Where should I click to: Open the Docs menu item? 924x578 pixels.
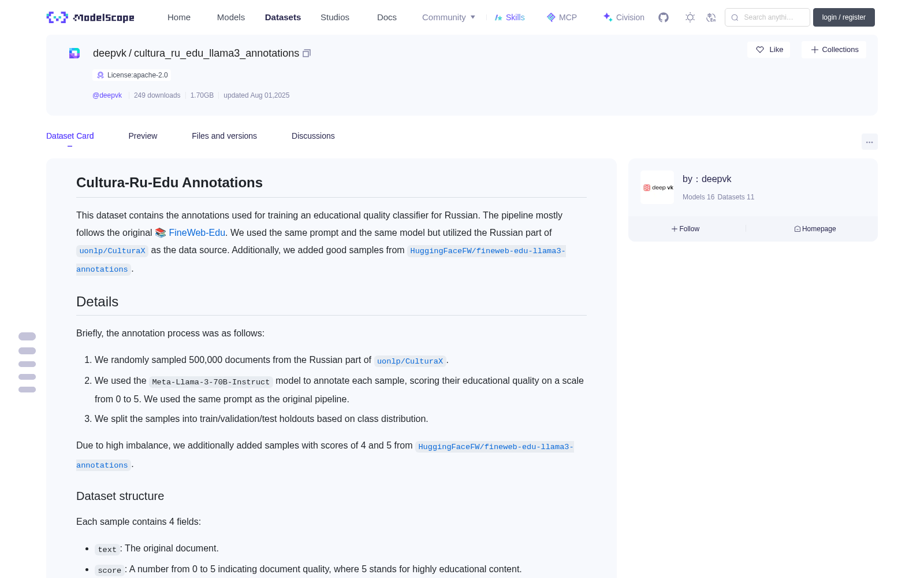click(387, 17)
